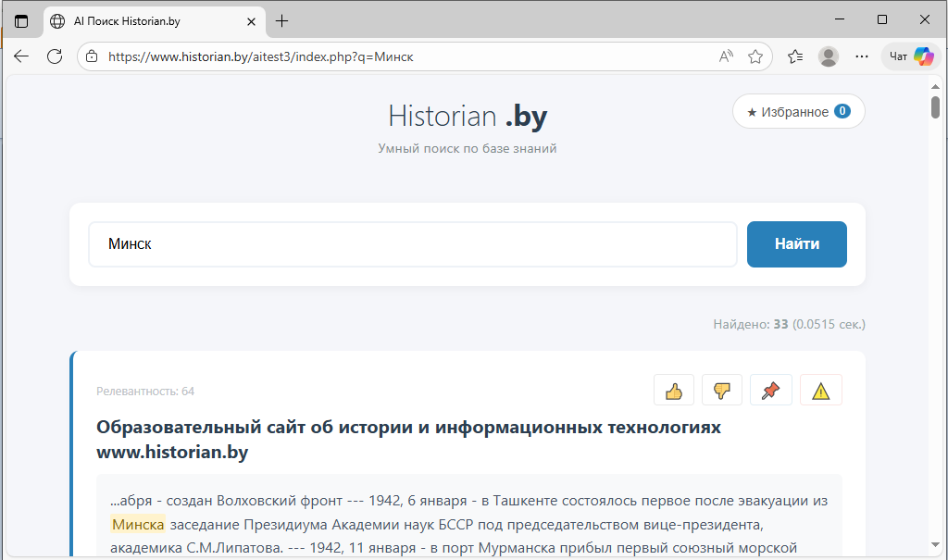Add page to favorites star icon
The width and height of the screenshot is (948, 560).
coord(755,56)
